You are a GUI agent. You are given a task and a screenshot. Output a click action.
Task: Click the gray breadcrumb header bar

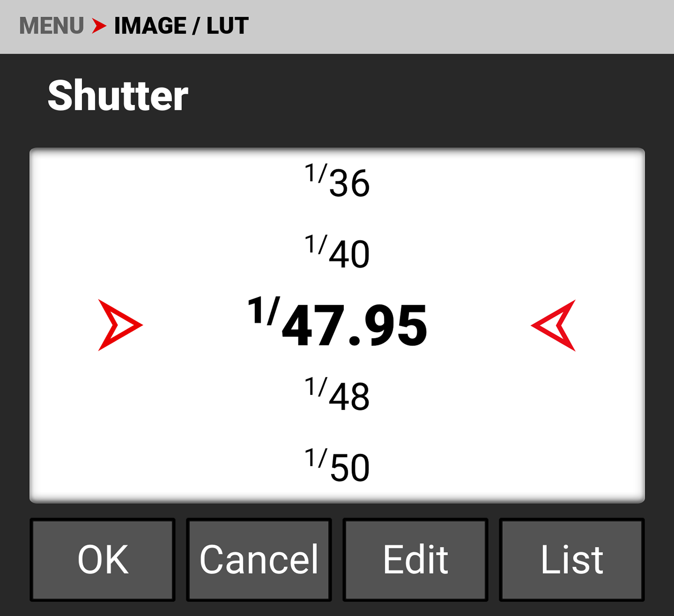click(x=449, y=26)
